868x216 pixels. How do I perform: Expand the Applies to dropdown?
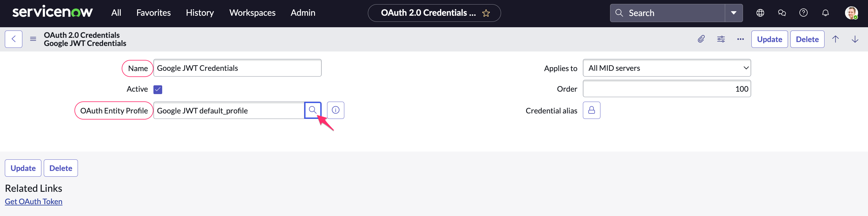coord(667,68)
